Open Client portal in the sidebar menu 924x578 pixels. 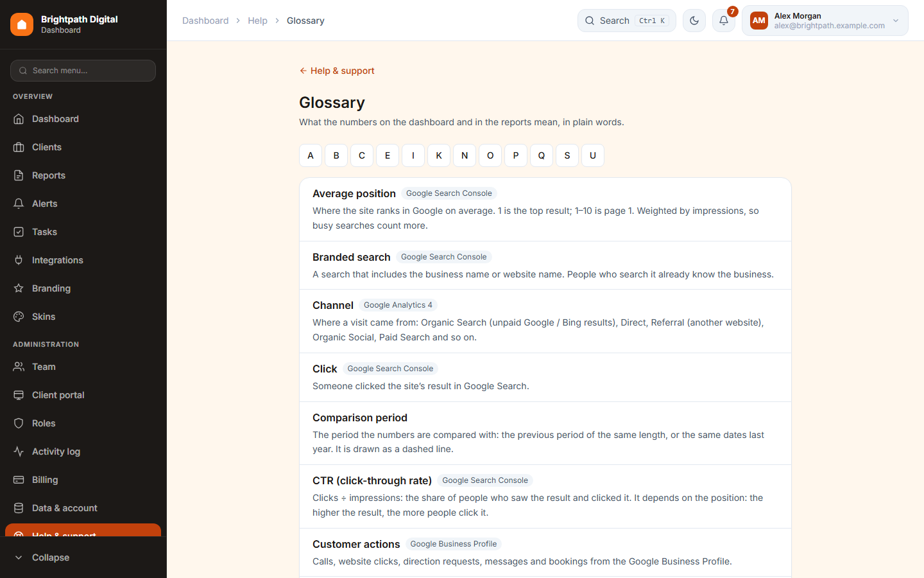[x=83, y=395]
